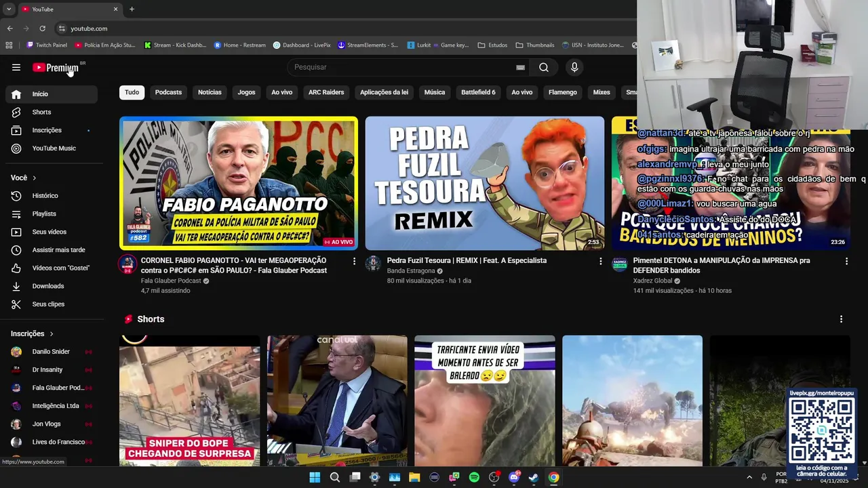This screenshot has width=868, height=488.
Task: Open Shorts from the sidebar
Action: click(x=52, y=112)
